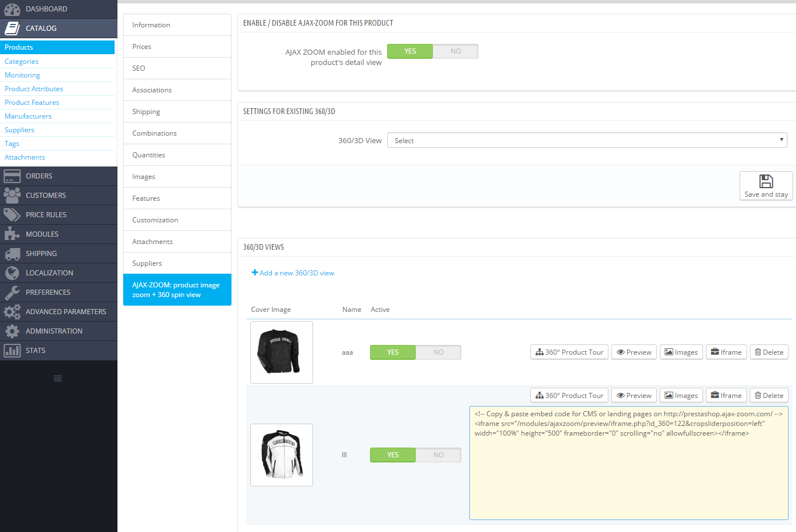Expand Advanced Parameters menu section
Viewport: 796px width, 532px height.
(x=66, y=312)
